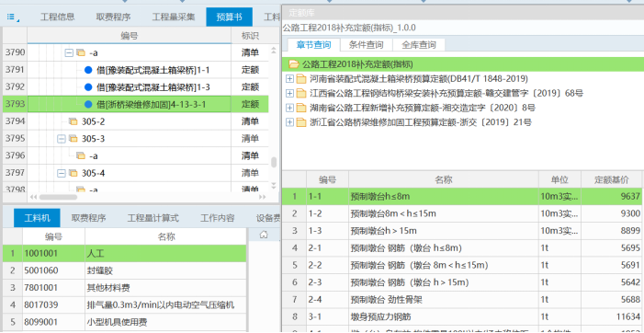Click folder icon of 河南省装配式混凝土箱梁桥预算定额
The width and height of the screenshot is (644, 333).
click(x=301, y=79)
